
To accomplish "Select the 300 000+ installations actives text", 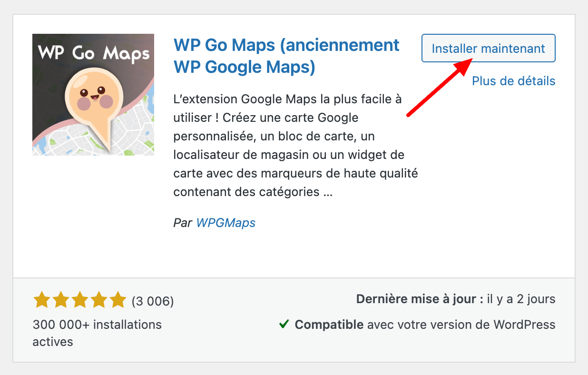I will [97, 325].
